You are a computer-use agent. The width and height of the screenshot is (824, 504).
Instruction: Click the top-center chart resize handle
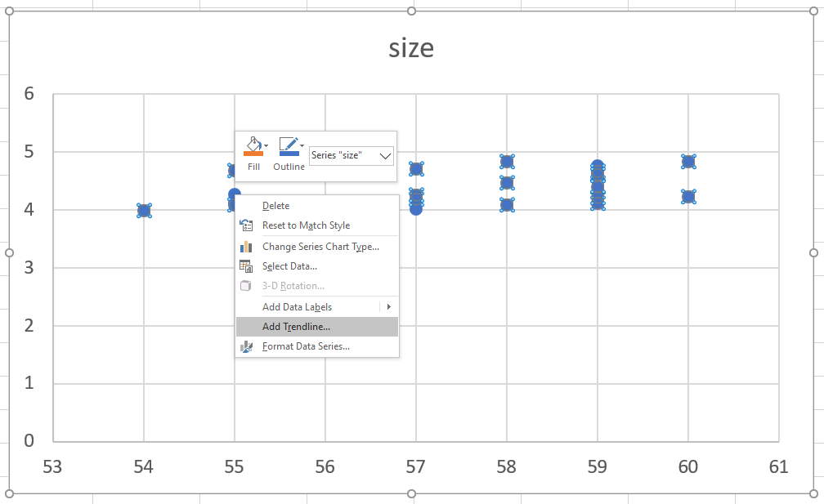click(x=411, y=11)
